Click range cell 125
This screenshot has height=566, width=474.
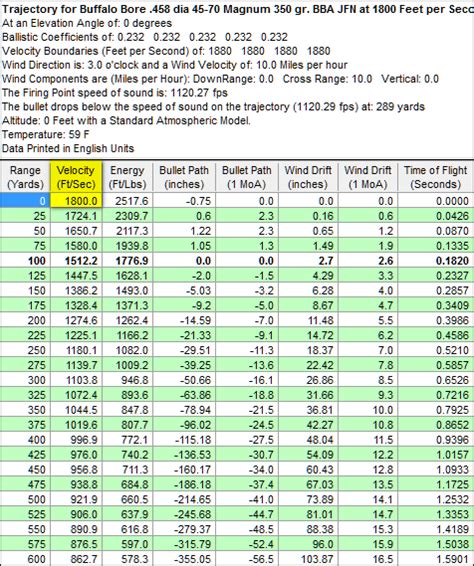(x=25, y=276)
